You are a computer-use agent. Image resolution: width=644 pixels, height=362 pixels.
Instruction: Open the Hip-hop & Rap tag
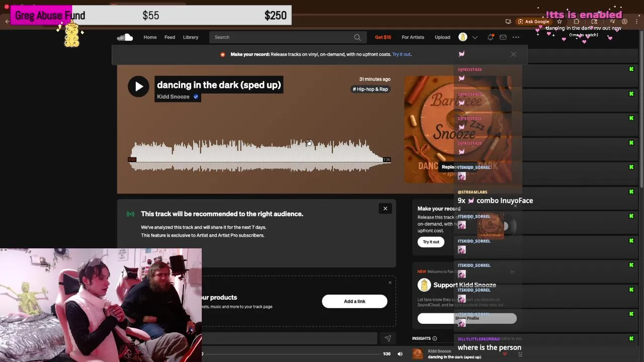370,89
